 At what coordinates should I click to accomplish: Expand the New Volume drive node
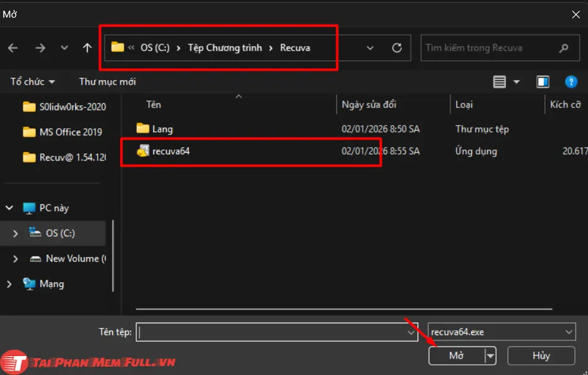[x=15, y=258]
